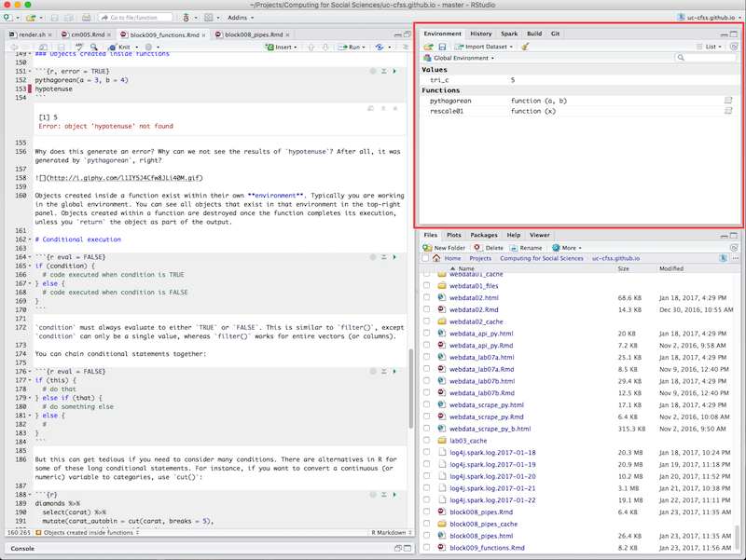Click the version control Git icon in main toolbar
The image size is (746, 560).
pos(186,18)
